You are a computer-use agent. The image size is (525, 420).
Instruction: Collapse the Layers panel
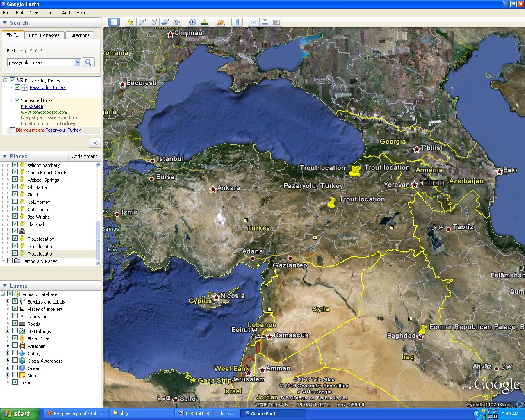[x=5, y=285]
